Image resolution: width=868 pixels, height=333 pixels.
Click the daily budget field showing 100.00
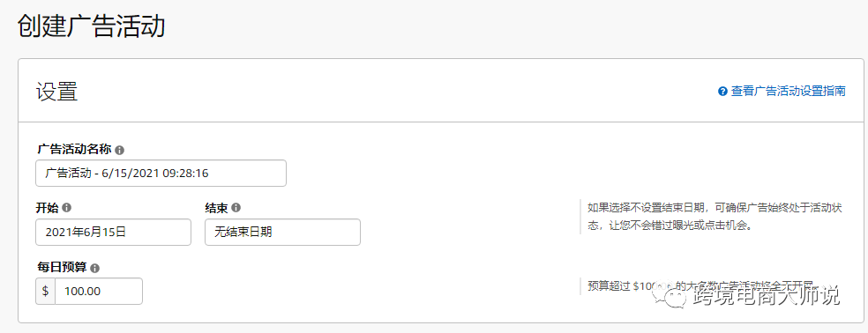tap(99, 291)
